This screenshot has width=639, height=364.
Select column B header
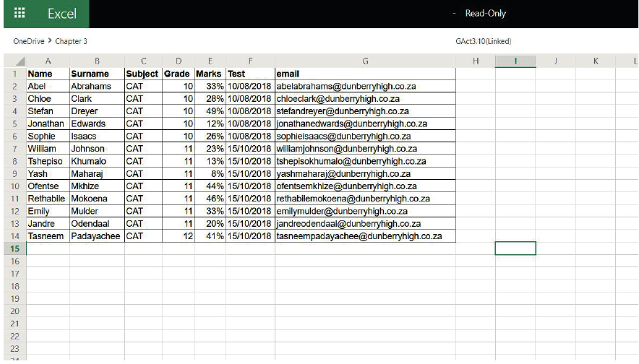(x=97, y=61)
